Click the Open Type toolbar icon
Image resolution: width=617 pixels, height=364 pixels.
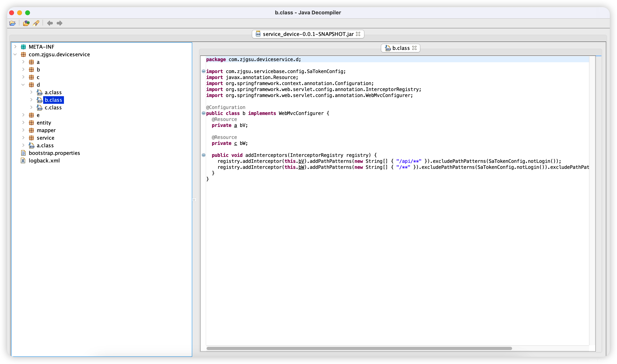(x=26, y=23)
